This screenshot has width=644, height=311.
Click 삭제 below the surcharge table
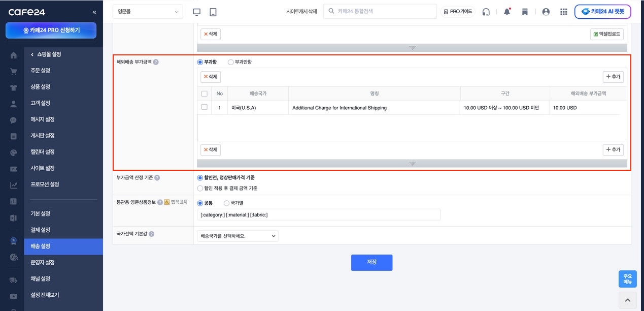click(x=211, y=150)
